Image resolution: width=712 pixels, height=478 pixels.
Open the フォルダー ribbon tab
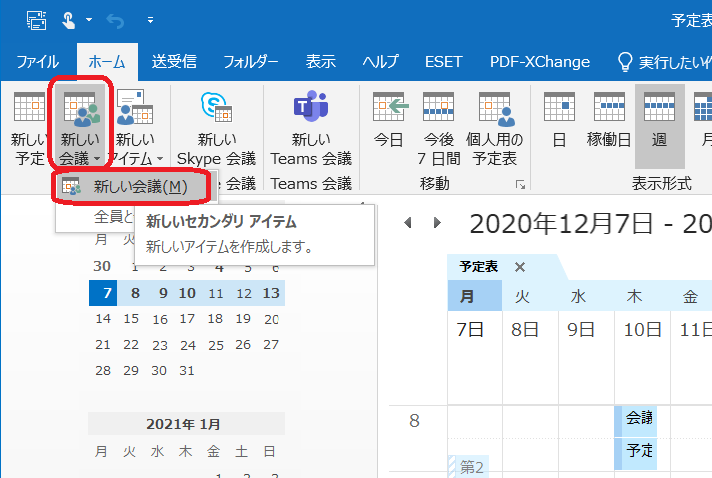tap(251, 62)
